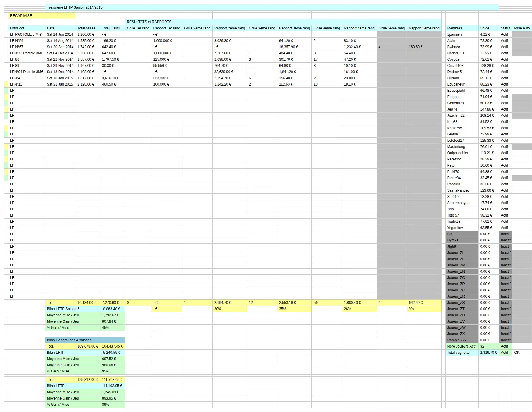
Task: Select total mises sum '16,134.00 €'
Action: (x=88, y=303)
